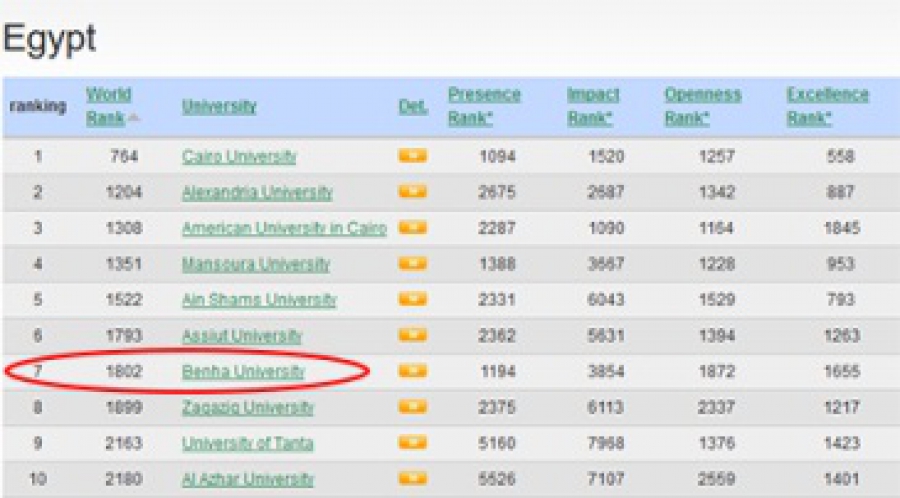Open American University in Cairo link
Image resolution: width=900 pixels, height=498 pixels.
[x=284, y=228]
